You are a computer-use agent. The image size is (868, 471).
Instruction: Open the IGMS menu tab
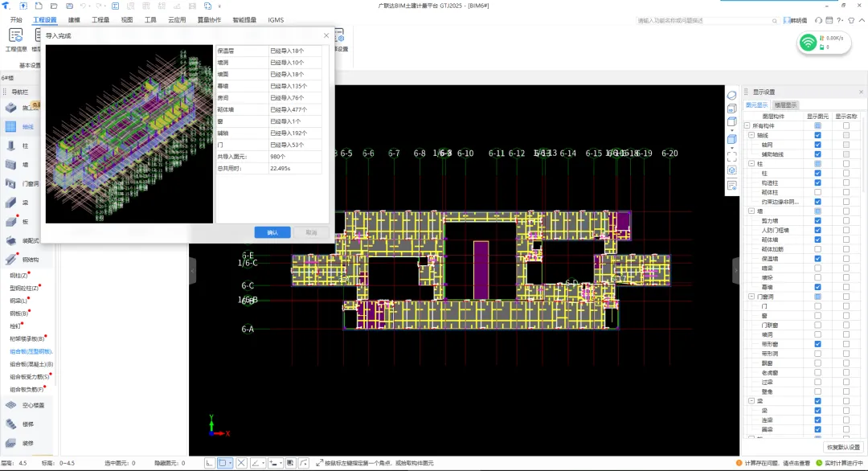click(276, 20)
